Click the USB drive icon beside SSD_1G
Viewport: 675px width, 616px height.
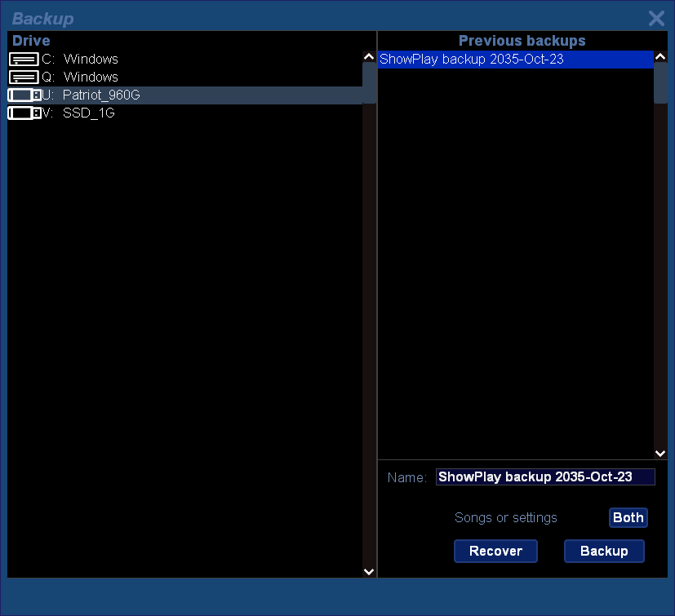(x=24, y=113)
